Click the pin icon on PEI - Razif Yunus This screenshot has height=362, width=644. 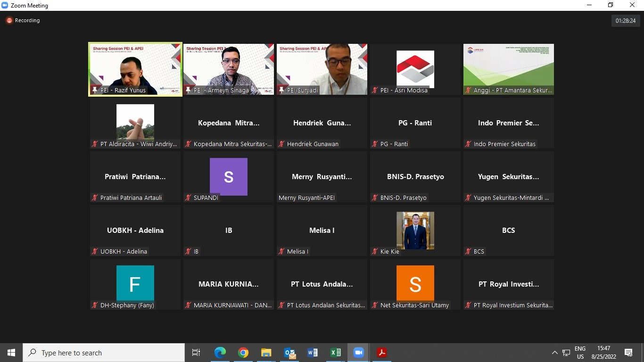pyautogui.click(x=95, y=90)
